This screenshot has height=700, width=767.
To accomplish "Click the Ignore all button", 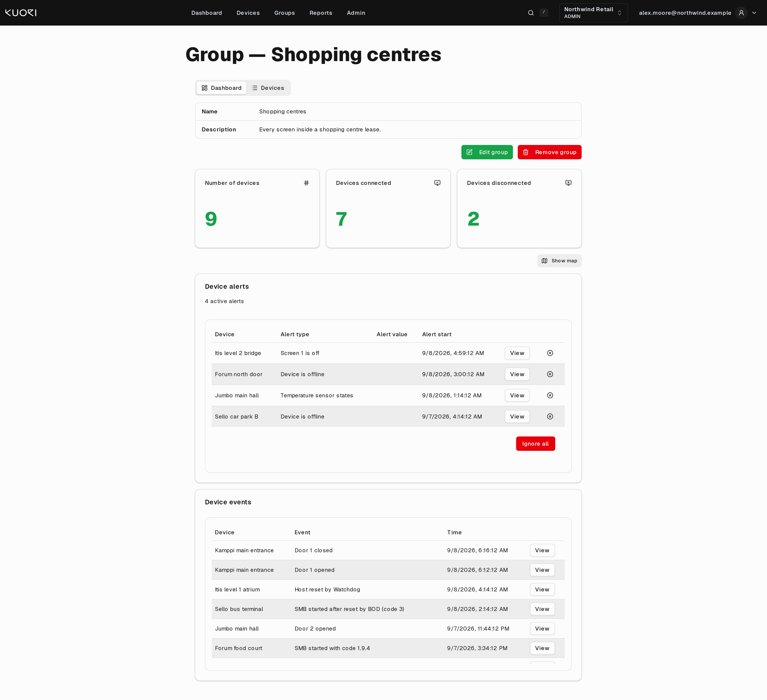I will point(535,444).
